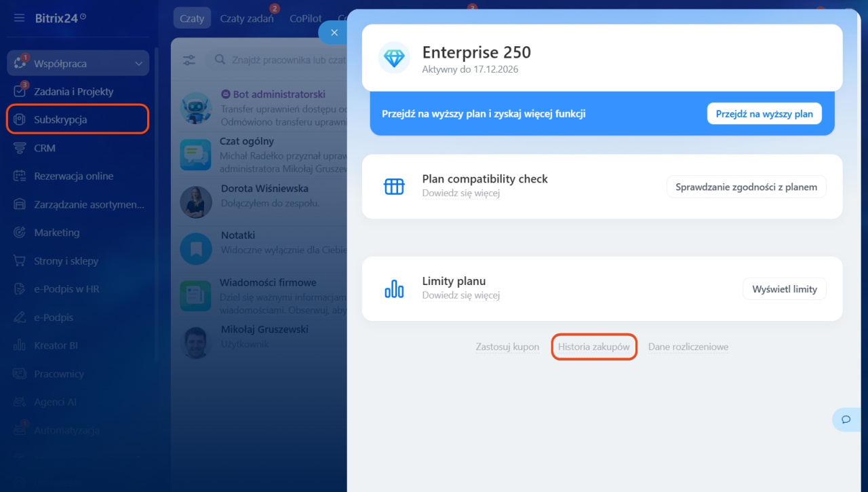Click the Subskrypcja sidebar icon

pos(20,119)
